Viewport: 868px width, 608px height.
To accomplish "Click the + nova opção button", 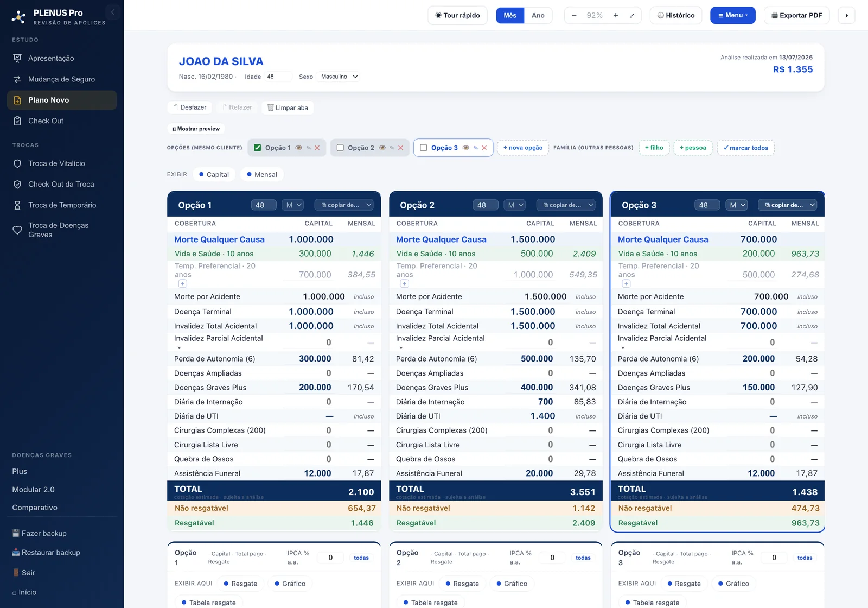I will click(x=522, y=148).
